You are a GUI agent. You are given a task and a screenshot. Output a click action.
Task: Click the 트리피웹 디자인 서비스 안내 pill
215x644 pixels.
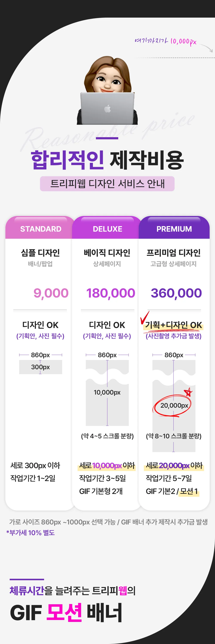(107, 184)
